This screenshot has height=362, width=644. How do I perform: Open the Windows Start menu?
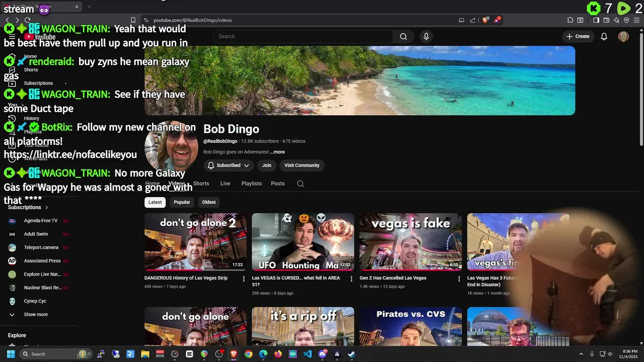pyautogui.click(x=11, y=354)
